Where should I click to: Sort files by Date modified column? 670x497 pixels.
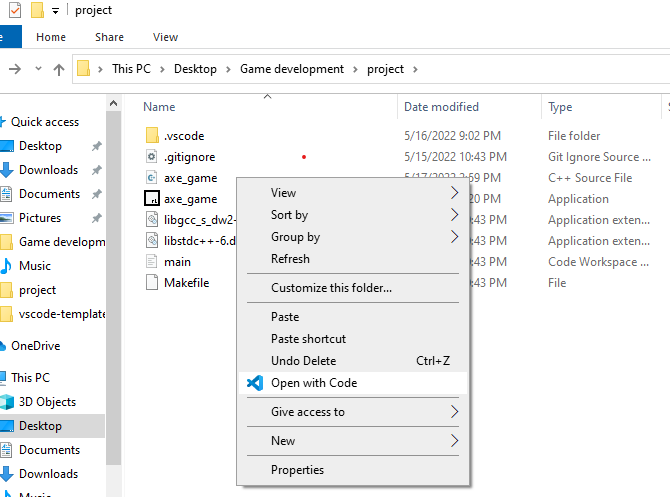pos(441,107)
